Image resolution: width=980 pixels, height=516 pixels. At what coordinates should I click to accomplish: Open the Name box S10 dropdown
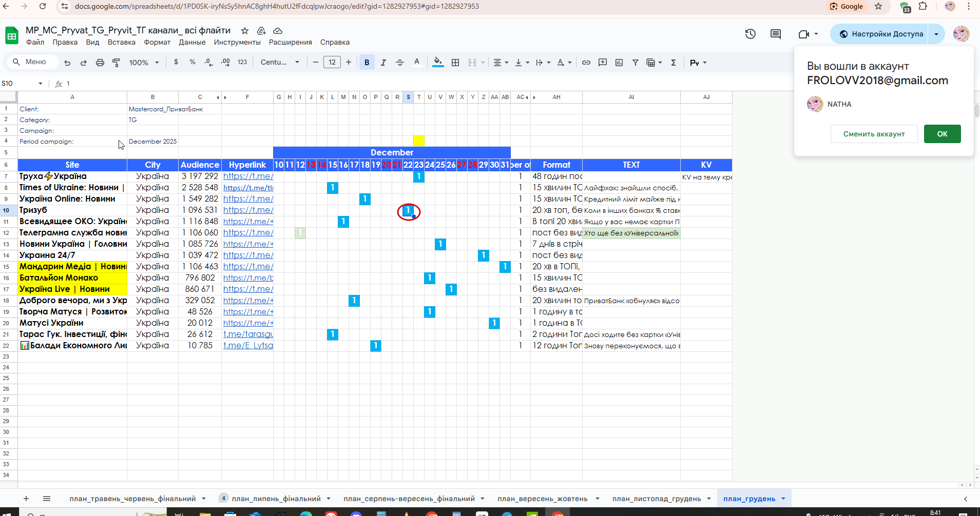pyautogui.click(x=41, y=84)
